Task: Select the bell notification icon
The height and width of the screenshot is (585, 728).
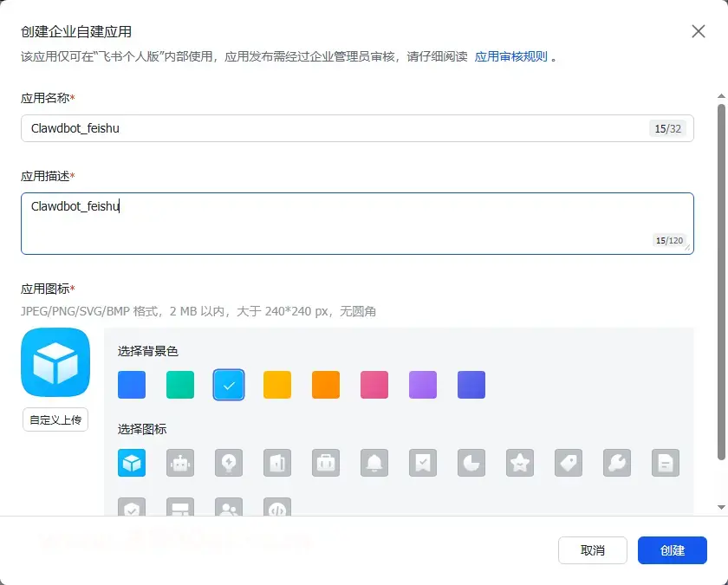Action: [374, 463]
